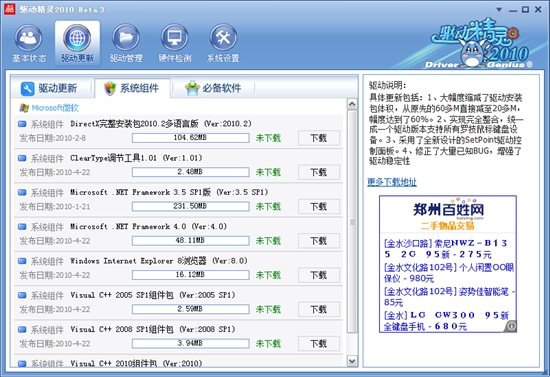Click the ClearType row component icon

pyautogui.click(x=22, y=158)
